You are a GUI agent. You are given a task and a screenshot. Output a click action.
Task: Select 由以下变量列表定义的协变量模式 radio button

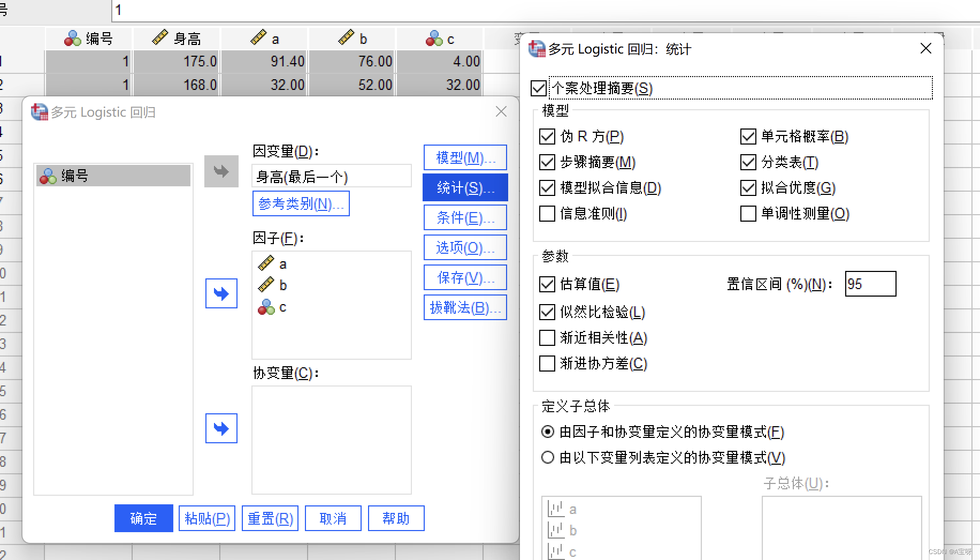[548, 457]
